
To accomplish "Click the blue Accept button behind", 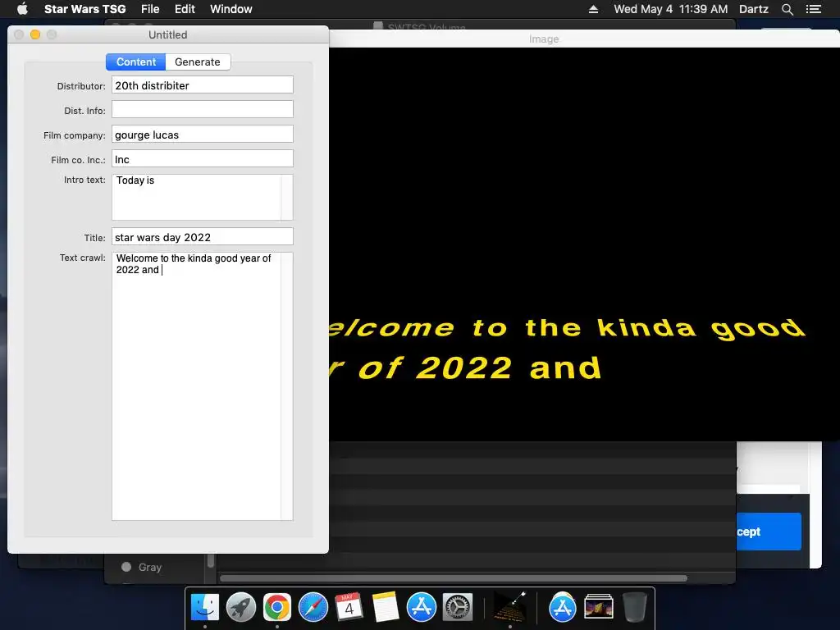I will pos(769,532).
